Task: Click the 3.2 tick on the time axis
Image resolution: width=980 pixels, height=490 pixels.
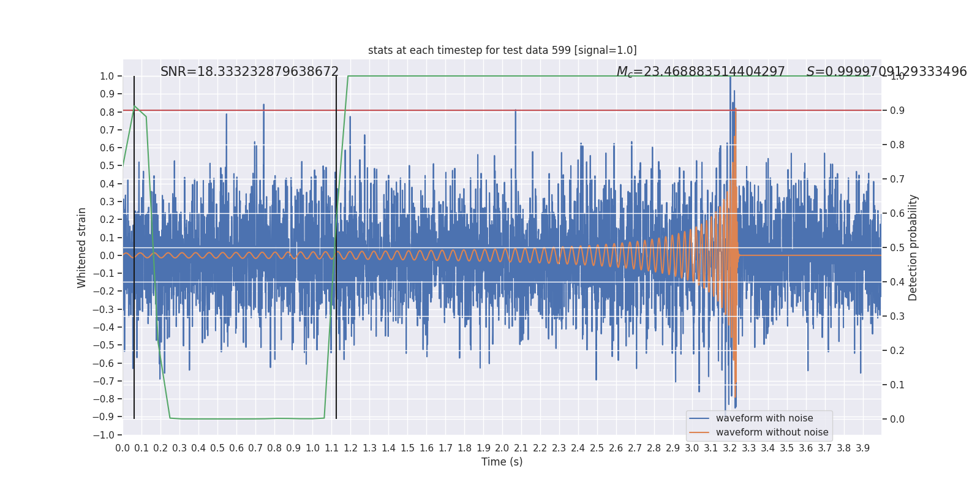Action: (x=729, y=448)
